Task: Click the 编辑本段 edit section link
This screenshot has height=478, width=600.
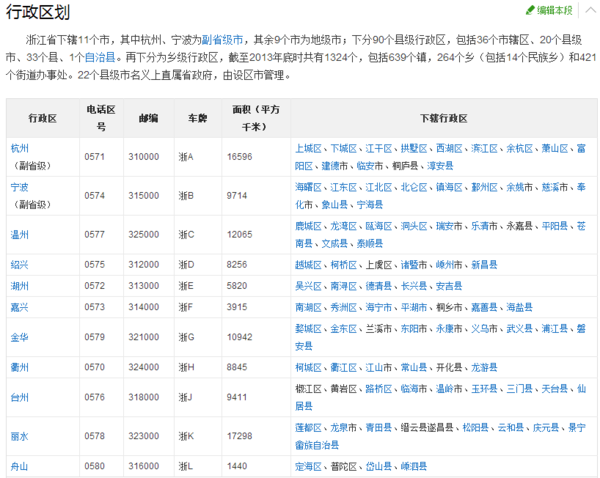Action: point(554,10)
